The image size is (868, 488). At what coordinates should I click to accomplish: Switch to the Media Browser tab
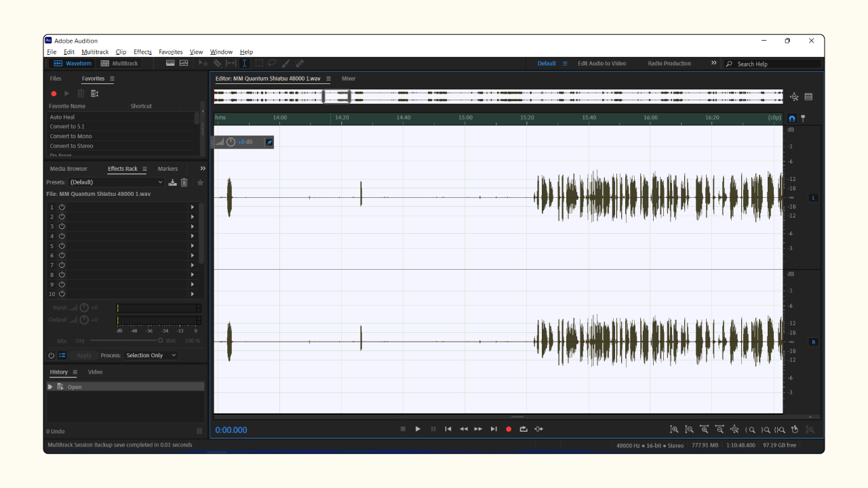coord(68,169)
